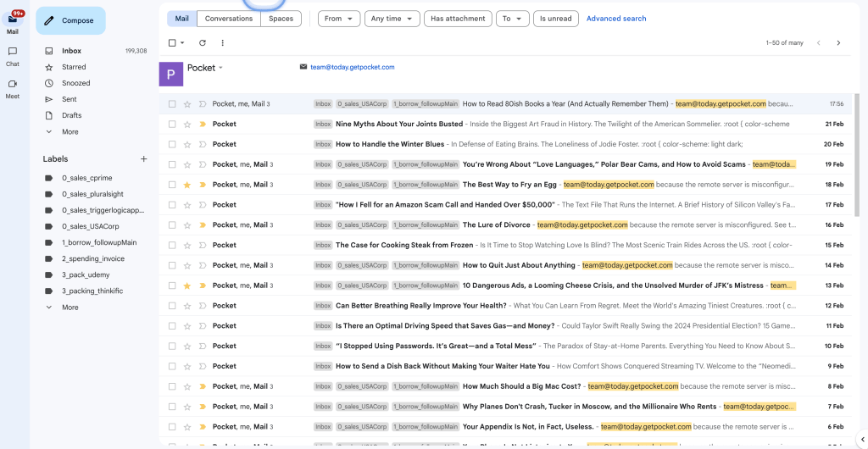Compose a new email
Viewport: 868px width, 449px height.
click(x=70, y=21)
